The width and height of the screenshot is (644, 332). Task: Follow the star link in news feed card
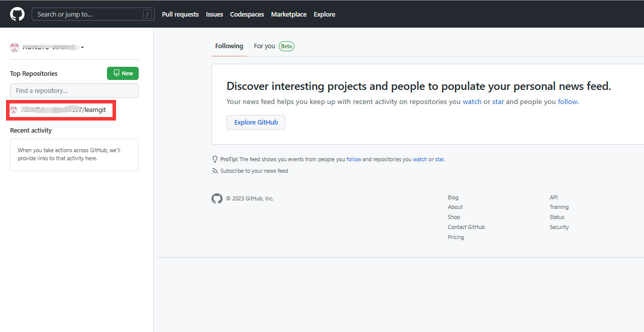(498, 101)
